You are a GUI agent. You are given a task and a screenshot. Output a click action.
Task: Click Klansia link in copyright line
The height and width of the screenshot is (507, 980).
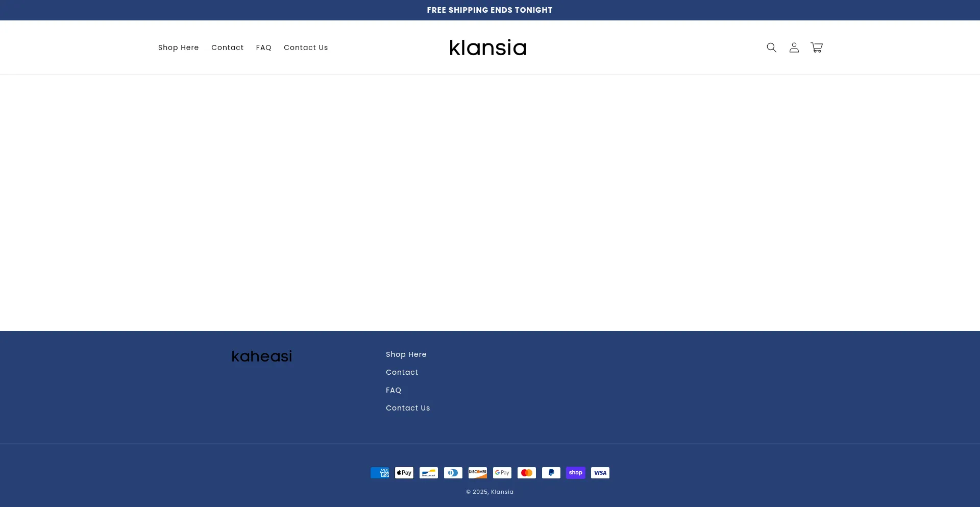click(x=502, y=492)
